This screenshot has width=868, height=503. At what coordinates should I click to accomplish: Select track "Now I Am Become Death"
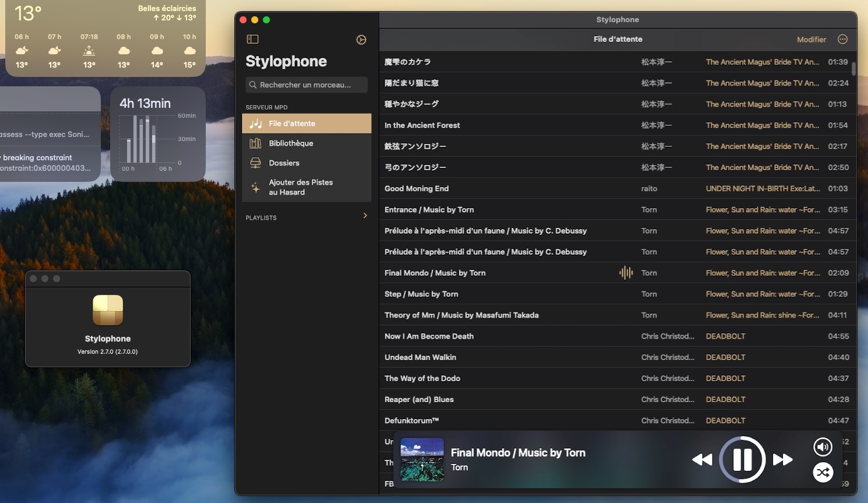pyautogui.click(x=617, y=336)
